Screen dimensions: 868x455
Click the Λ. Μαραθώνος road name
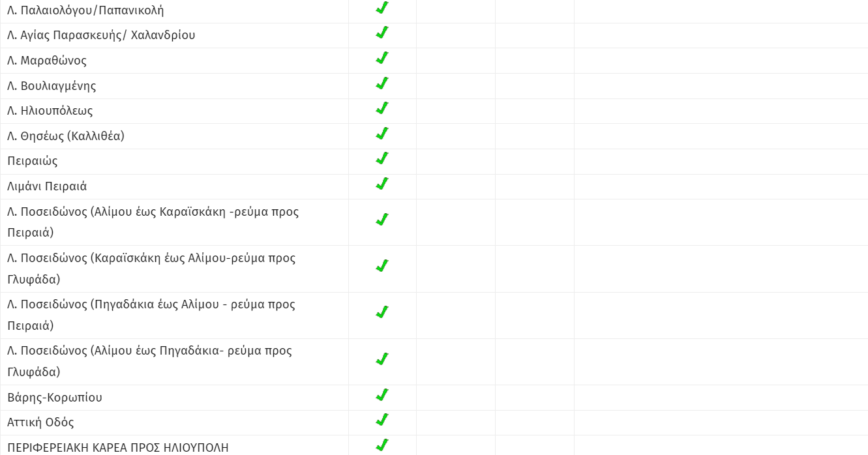tap(47, 61)
